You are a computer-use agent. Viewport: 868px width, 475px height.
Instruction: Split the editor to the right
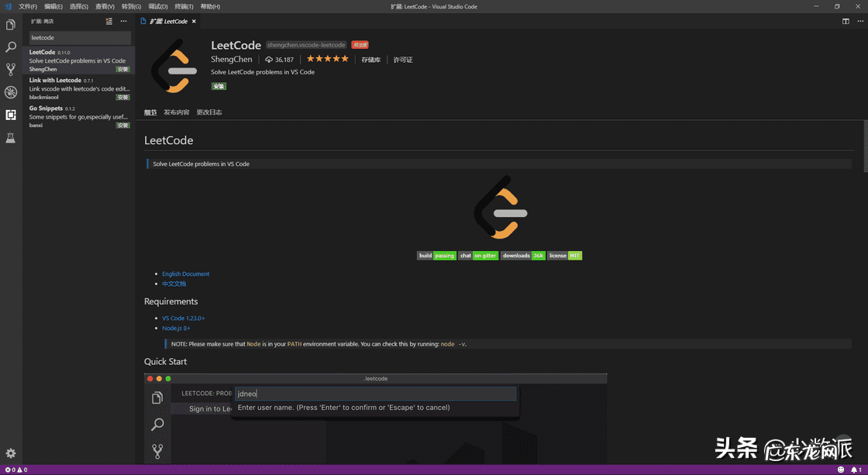pyautogui.click(x=846, y=21)
